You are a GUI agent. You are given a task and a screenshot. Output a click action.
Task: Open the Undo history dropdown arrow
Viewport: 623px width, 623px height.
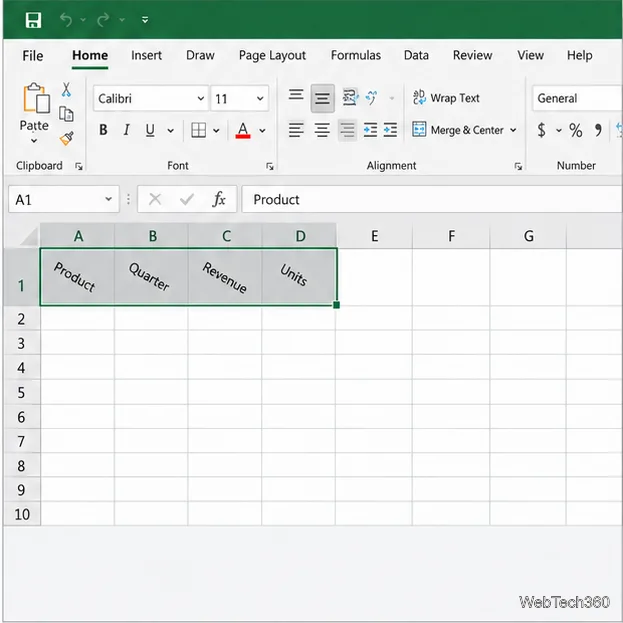point(83,19)
